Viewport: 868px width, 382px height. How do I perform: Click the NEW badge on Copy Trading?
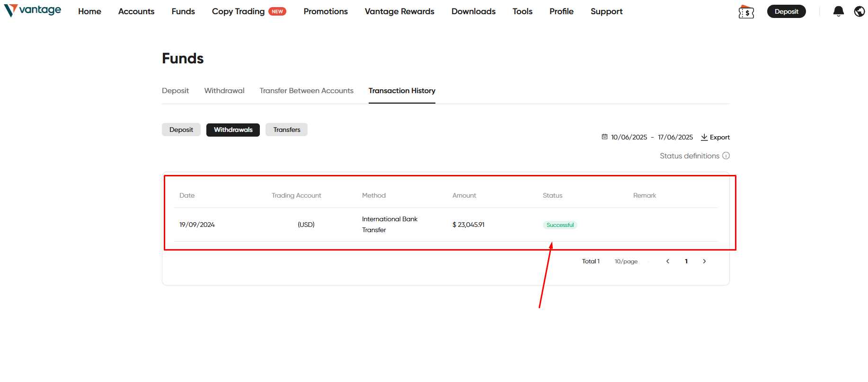[x=277, y=11]
